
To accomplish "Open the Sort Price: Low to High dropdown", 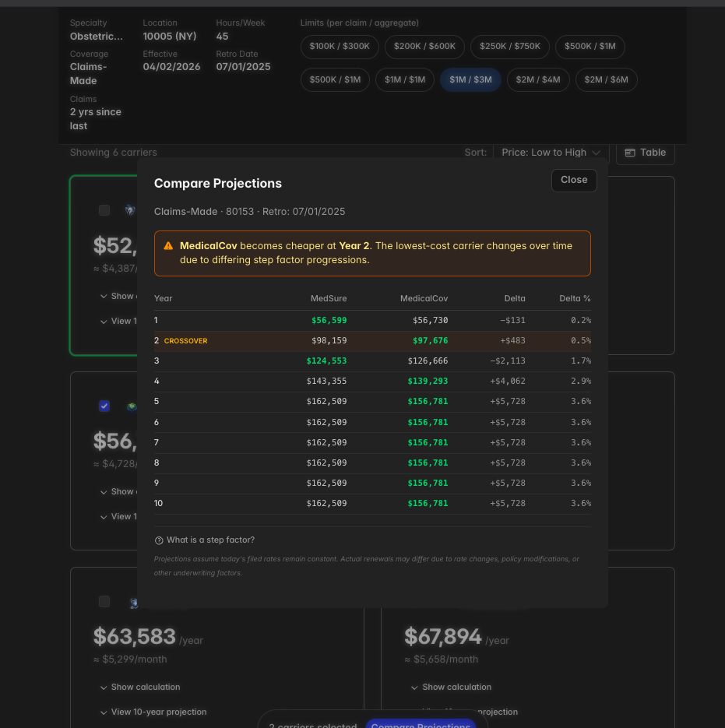I will coord(551,153).
